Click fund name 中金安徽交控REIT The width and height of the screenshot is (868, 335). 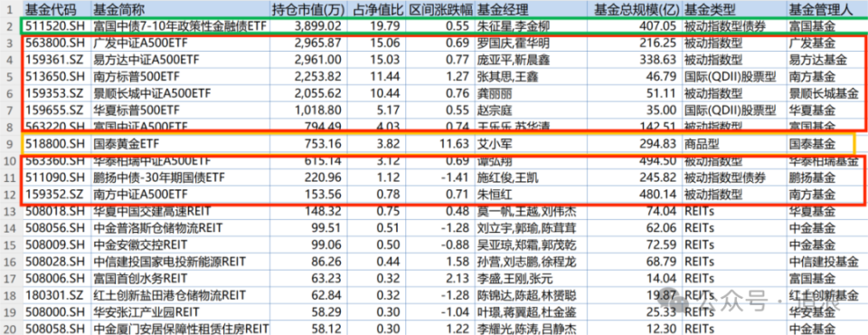tap(181, 244)
